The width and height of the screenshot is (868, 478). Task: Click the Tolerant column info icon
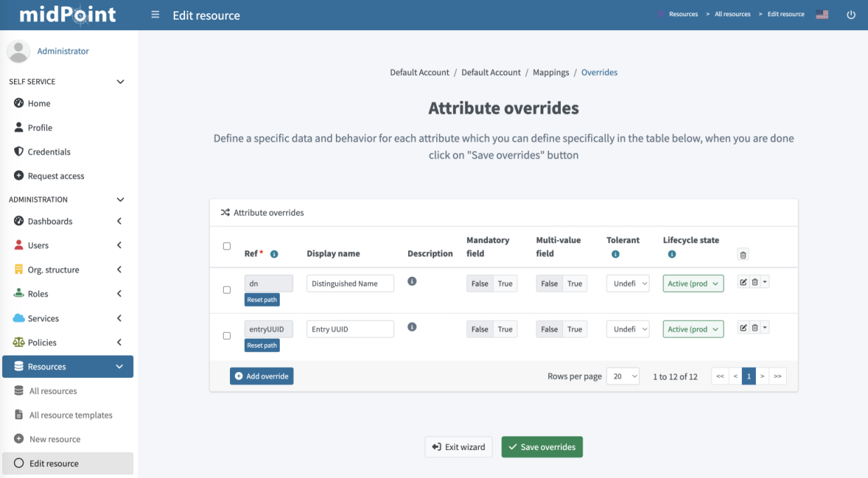pos(615,254)
